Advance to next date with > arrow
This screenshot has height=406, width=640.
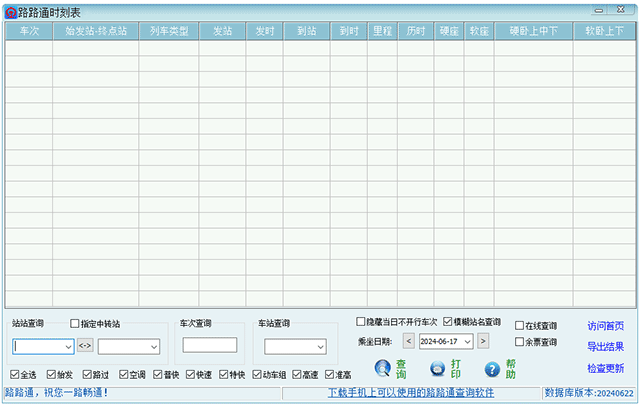483,341
